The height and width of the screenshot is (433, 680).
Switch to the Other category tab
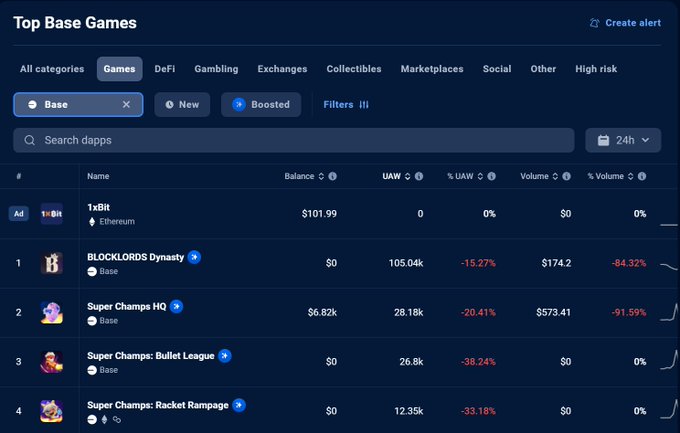543,69
